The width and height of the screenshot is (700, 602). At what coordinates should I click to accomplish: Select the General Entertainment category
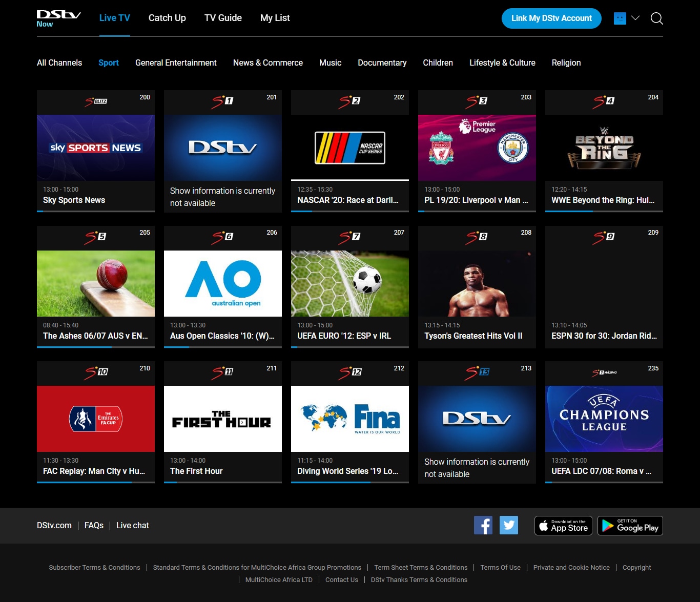coord(176,63)
